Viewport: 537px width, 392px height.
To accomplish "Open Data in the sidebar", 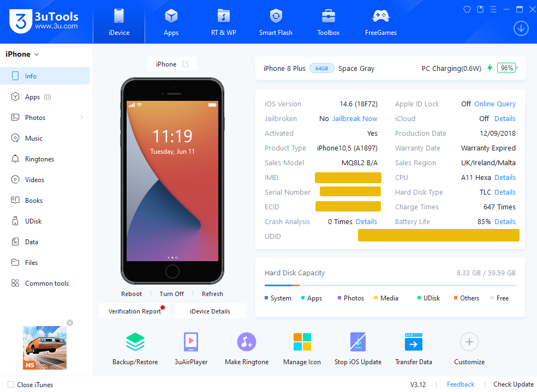I will click(x=45, y=242).
